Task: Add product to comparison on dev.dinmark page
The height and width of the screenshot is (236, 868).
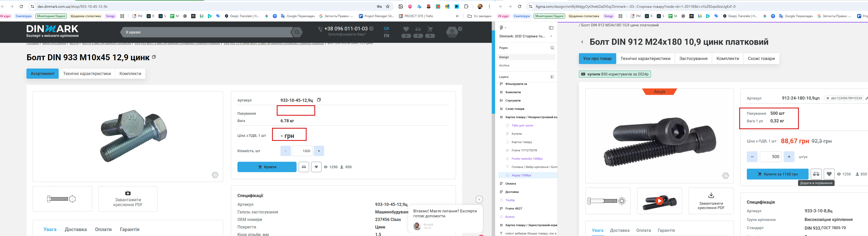Action: coord(304,167)
